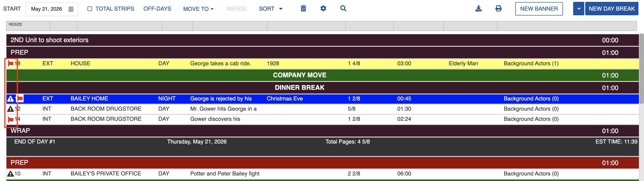The height and width of the screenshot is (181, 644).
Task: Click 'Total Pages: 4 5/8' text
Action: (347, 142)
